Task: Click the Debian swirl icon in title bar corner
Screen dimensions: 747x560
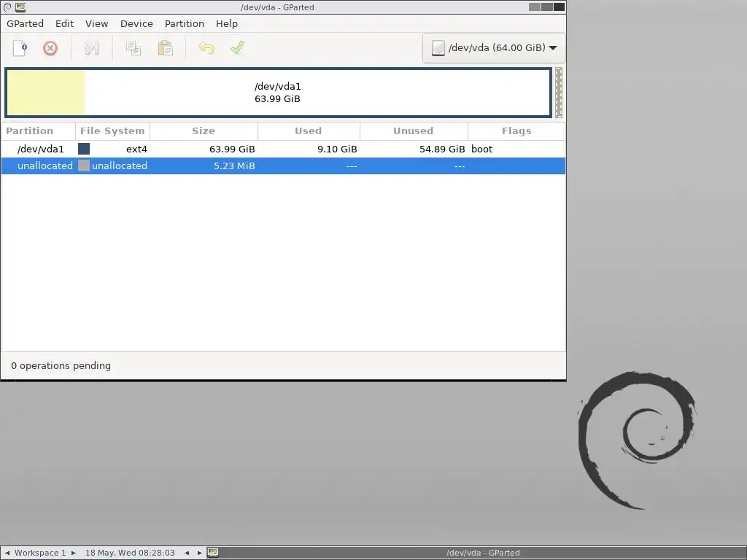Action: point(7,7)
